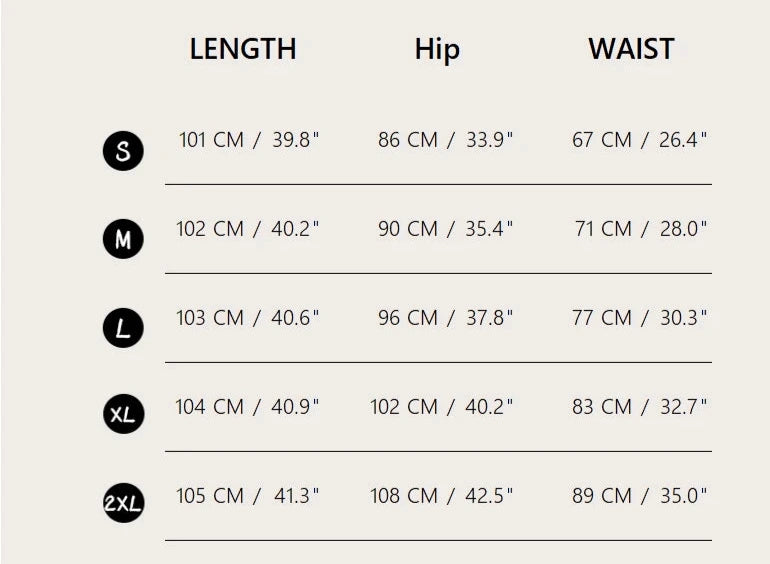Click the 71 CM / 28.0" waist value
The width and height of the screenshot is (770, 564).
[x=641, y=229]
